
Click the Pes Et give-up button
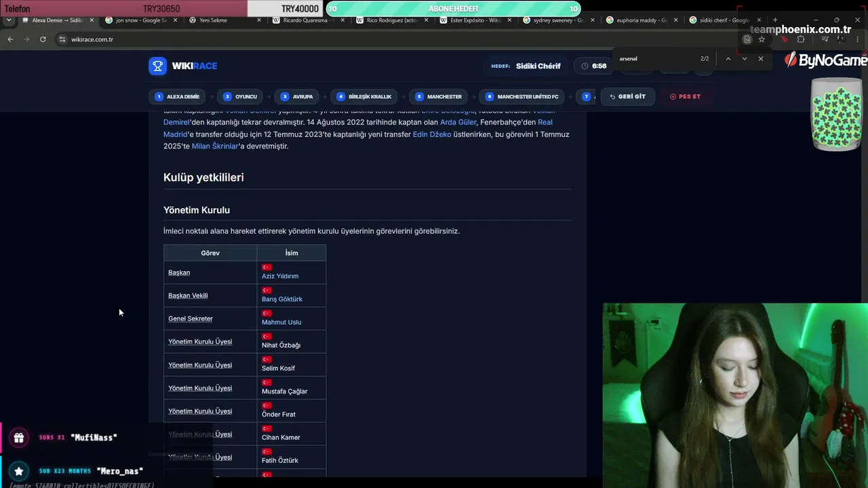[685, 96]
